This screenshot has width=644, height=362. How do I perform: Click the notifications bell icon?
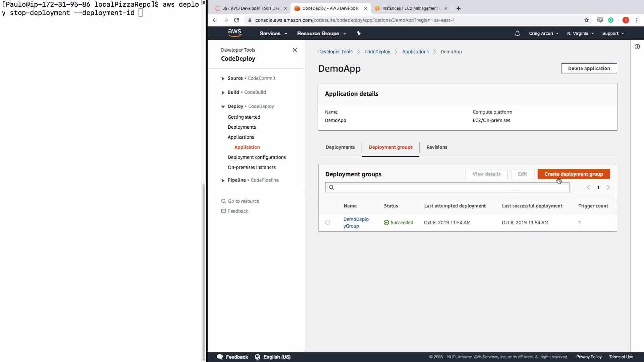pos(517,34)
